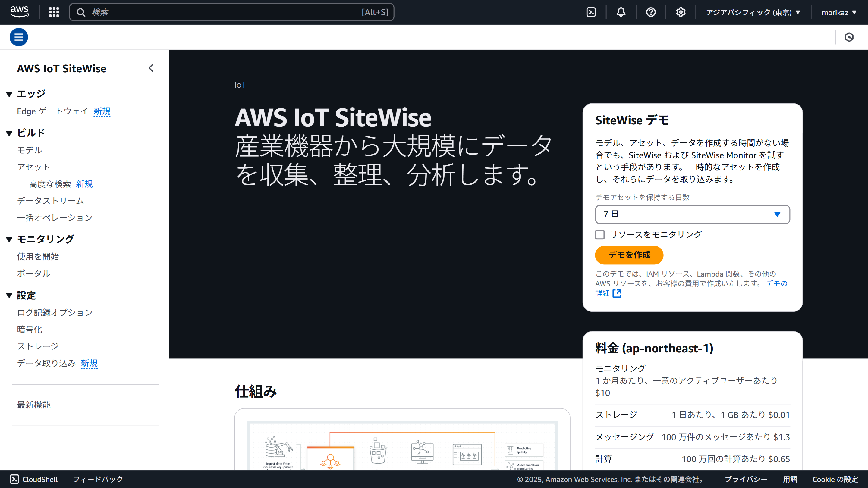Open the アジアパシフィック (東京) region dropdown

pos(753,12)
